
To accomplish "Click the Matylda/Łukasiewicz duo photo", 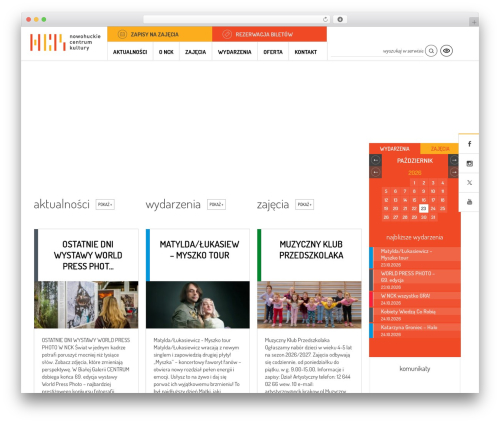I will [198, 305].
